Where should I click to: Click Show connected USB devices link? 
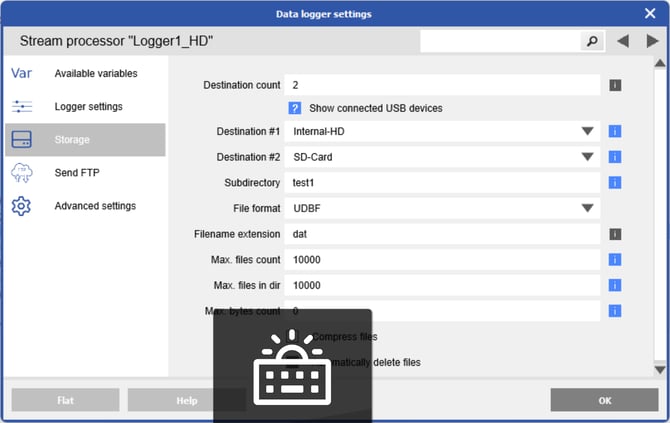pyautogui.click(x=376, y=108)
